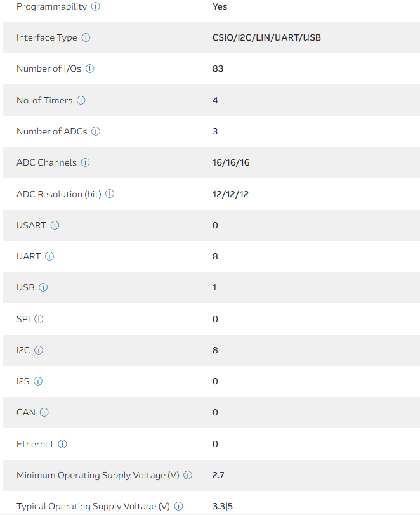Open info tooltip for Number of I/Os
This screenshot has height=515, width=420.
(90, 68)
